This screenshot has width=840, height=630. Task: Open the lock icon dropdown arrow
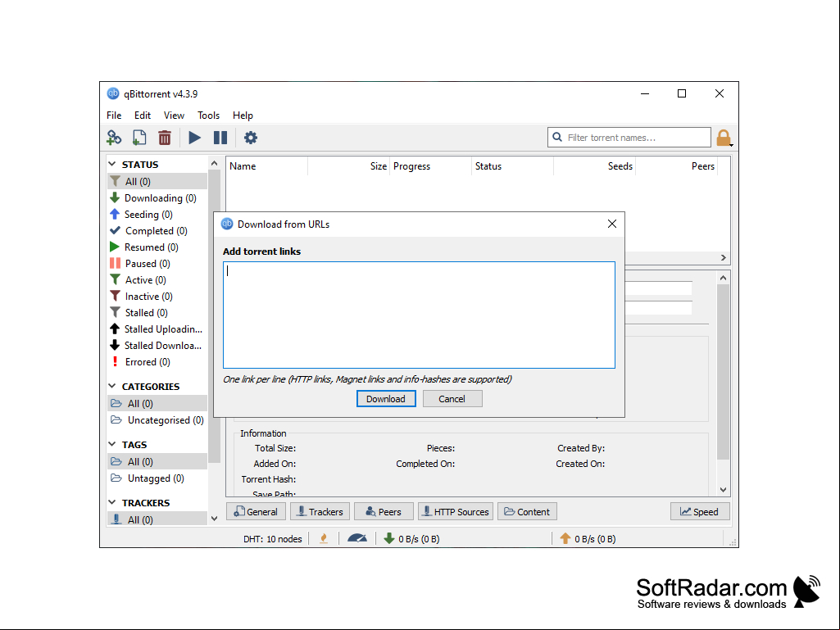pyautogui.click(x=731, y=145)
